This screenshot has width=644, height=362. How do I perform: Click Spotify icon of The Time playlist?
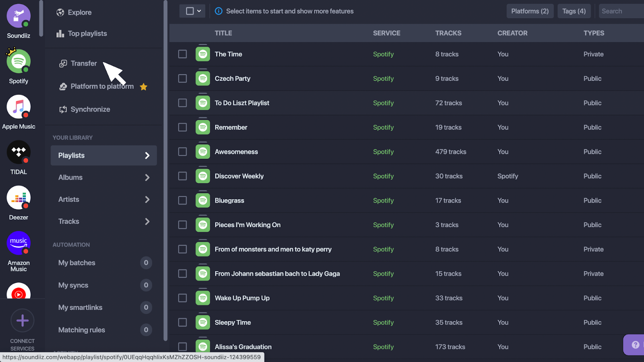pos(203,54)
